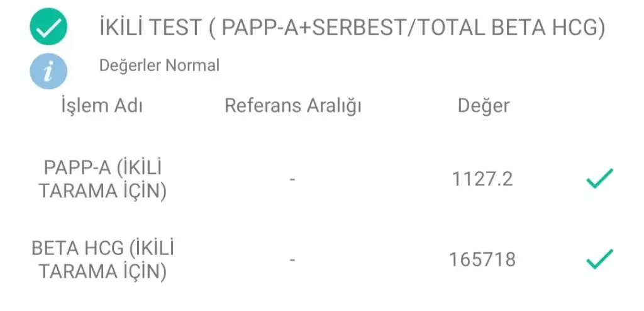The width and height of the screenshot is (644, 311).
Task: Open the blue info icon
Action: tap(48, 71)
